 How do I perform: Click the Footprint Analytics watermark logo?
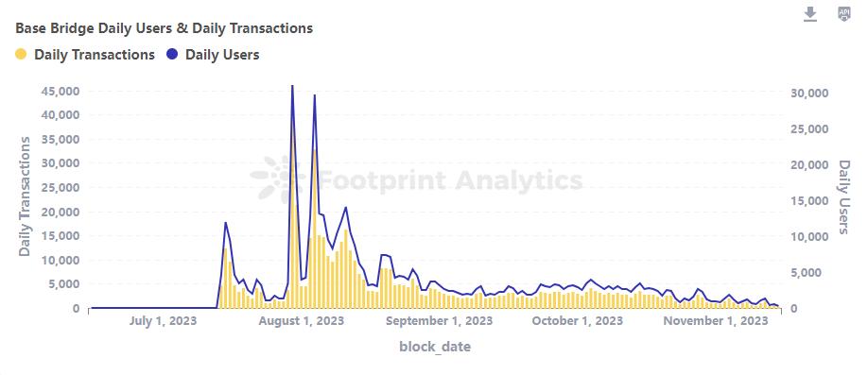click(278, 179)
